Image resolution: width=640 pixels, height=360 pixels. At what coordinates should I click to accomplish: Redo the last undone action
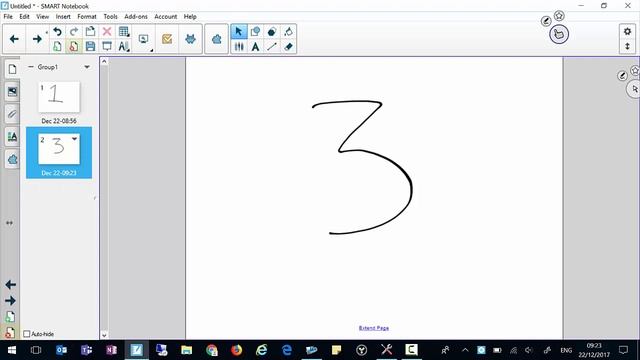coord(74,31)
